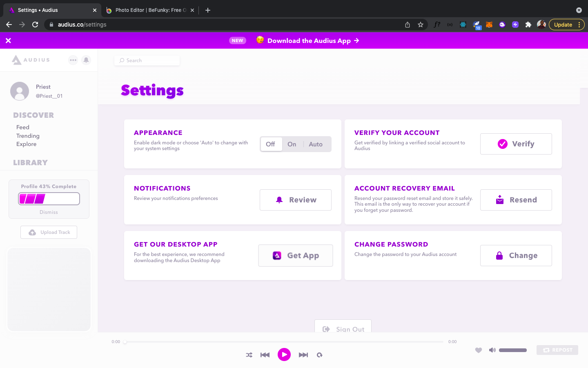Share the page via the address bar share icon
The height and width of the screenshot is (368, 588).
click(x=408, y=25)
